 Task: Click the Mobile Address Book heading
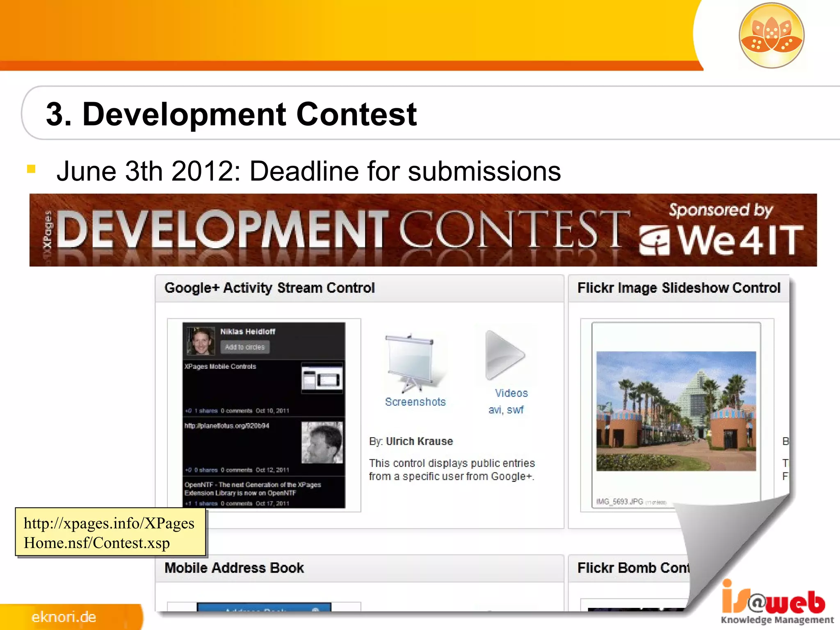click(234, 568)
